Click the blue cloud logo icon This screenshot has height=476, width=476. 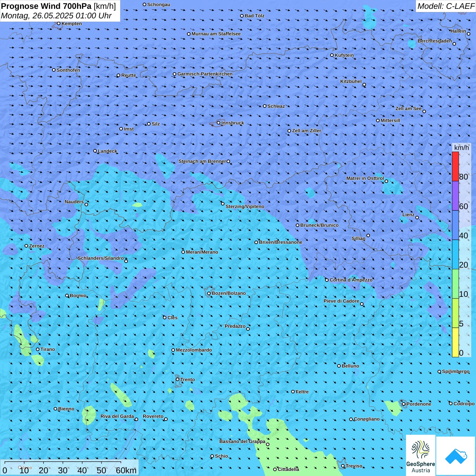pyautogui.click(x=456, y=456)
